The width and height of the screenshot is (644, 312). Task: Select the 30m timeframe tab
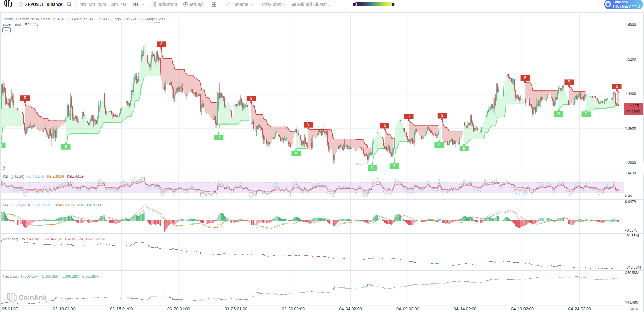coord(113,4)
